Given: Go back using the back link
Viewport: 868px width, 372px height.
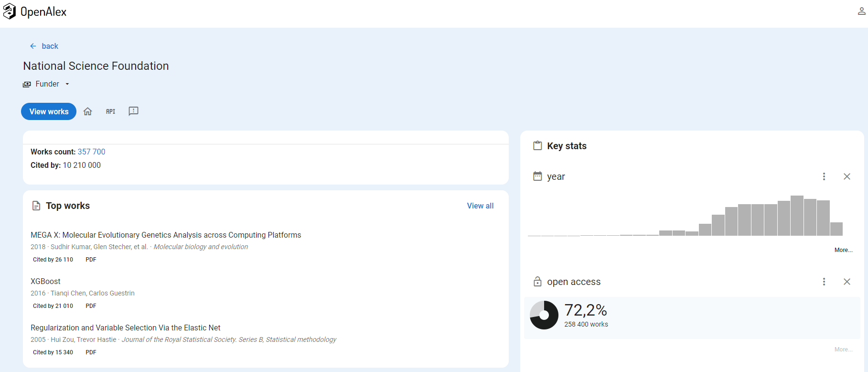Looking at the screenshot, I should point(50,46).
